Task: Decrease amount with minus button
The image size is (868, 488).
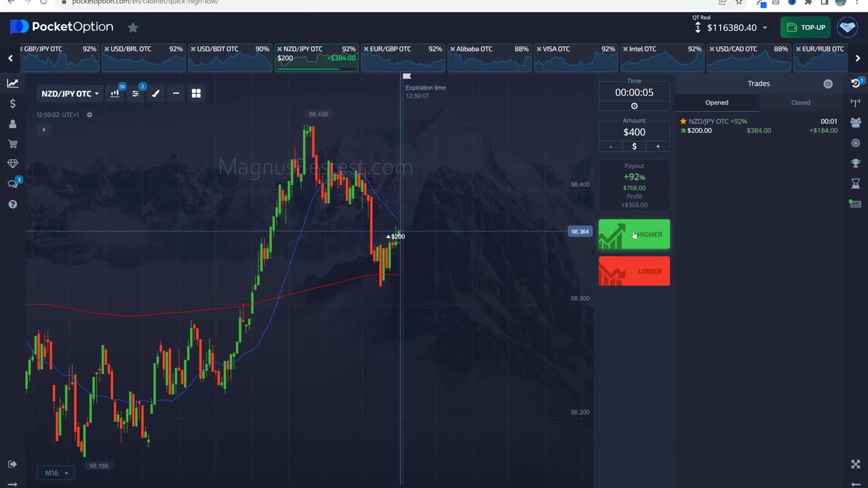Action: [611, 146]
